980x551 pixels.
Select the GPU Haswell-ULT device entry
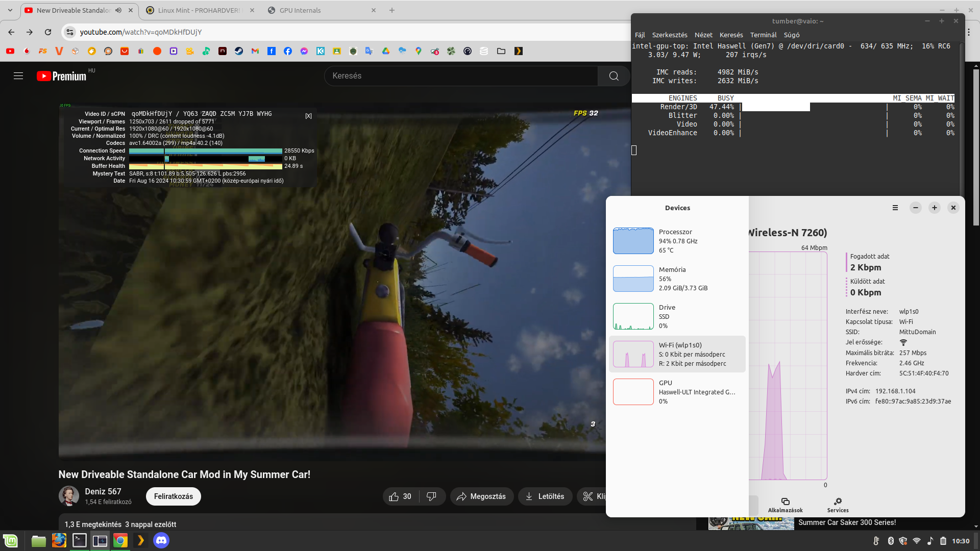coord(677,392)
